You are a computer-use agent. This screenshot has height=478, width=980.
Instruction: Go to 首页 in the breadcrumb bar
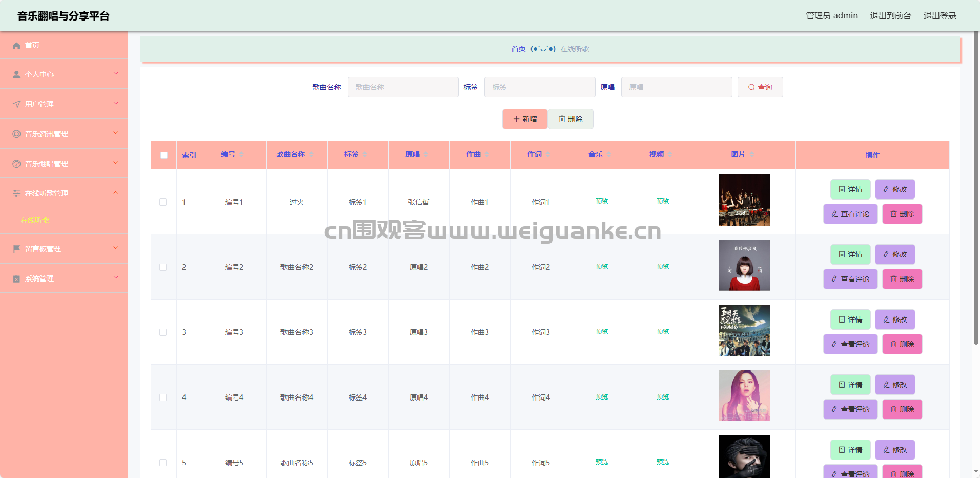point(518,49)
